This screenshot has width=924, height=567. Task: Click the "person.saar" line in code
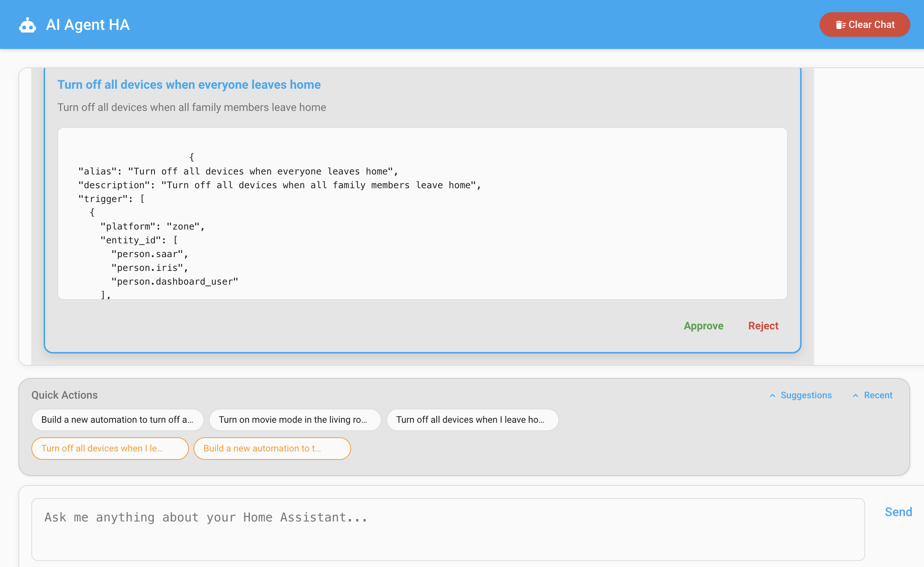click(x=150, y=254)
